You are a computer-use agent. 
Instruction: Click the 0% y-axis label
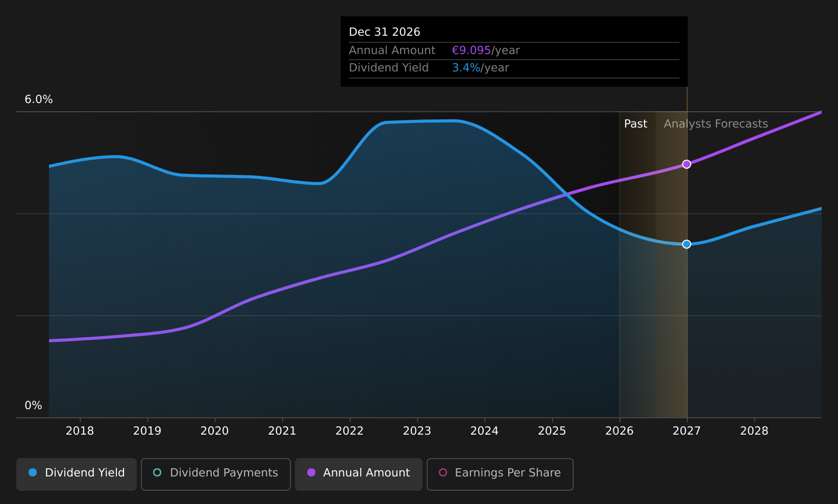click(x=33, y=406)
